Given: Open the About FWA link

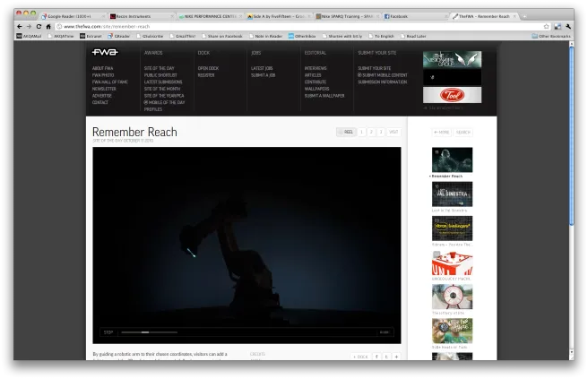Looking at the screenshot, I should coord(103,68).
